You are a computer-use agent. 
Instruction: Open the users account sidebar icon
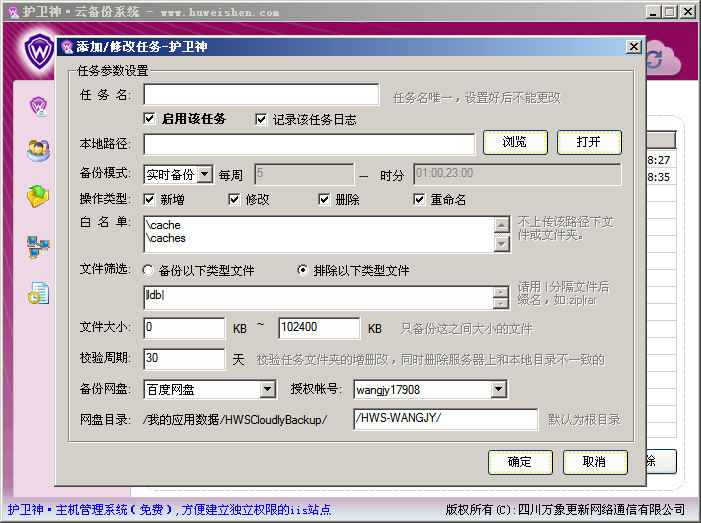pos(38,151)
